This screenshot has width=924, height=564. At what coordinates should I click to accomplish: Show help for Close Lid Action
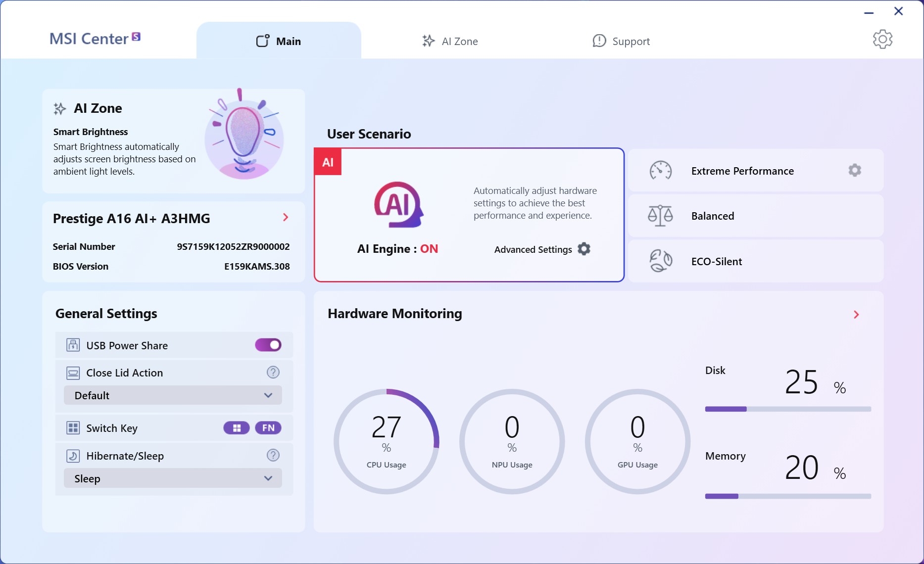pos(273,372)
